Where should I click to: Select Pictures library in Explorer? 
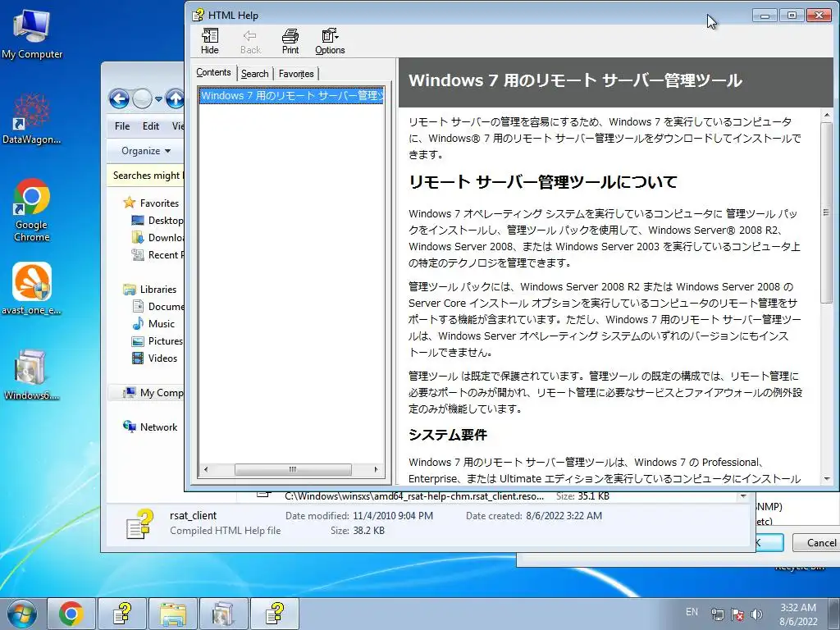click(x=157, y=340)
